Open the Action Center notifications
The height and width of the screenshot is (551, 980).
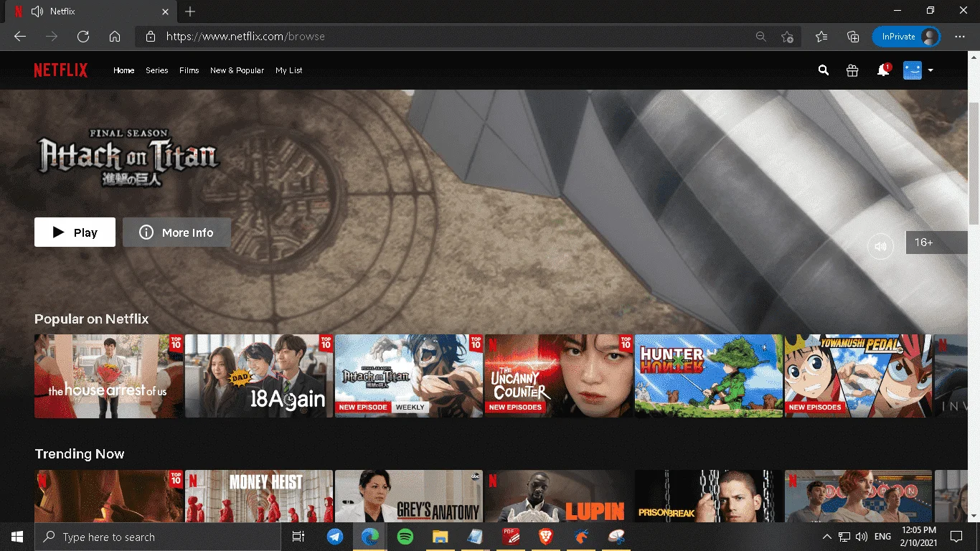(956, 537)
